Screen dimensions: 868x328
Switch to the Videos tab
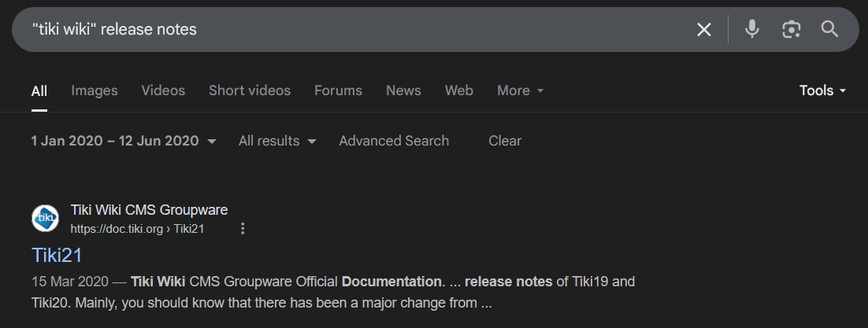163,90
